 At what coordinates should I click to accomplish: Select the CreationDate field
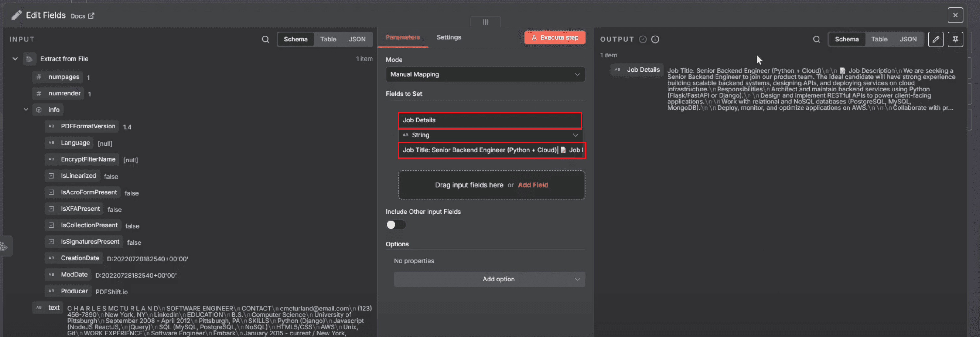click(74, 258)
